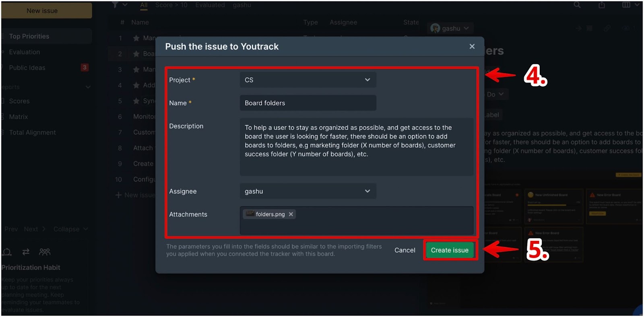
Task: Open Total Alignment report
Action: point(33,132)
